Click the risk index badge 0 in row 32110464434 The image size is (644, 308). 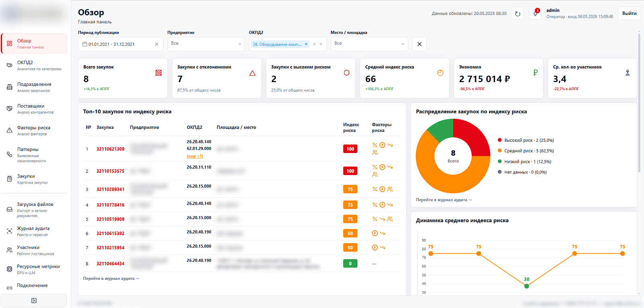click(350, 264)
